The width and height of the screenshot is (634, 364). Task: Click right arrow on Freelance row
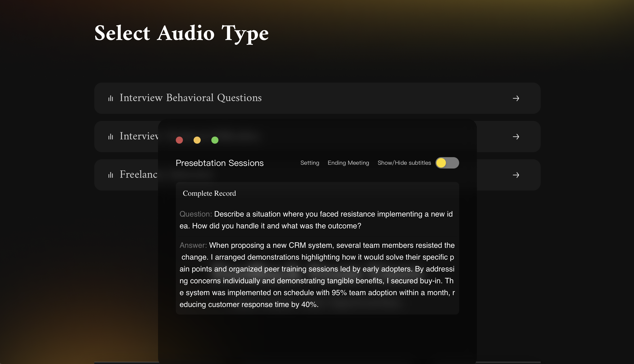coord(516,175)
